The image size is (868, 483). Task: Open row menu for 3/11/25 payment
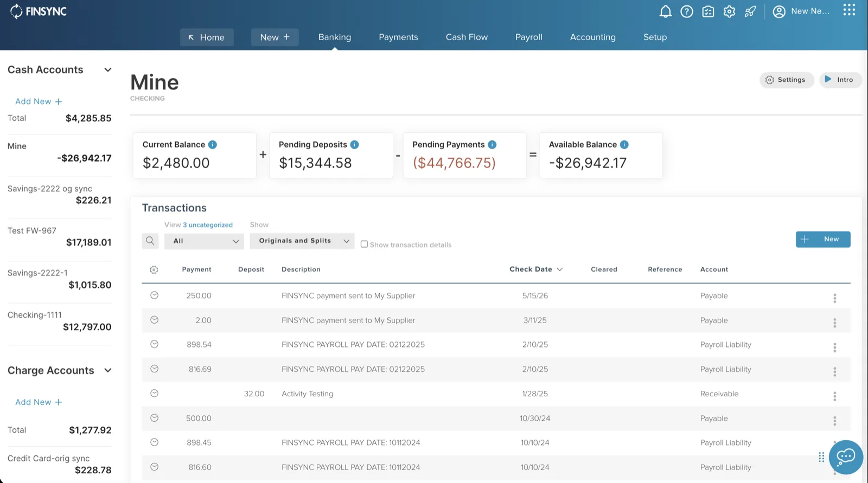(x=835, y=323)
